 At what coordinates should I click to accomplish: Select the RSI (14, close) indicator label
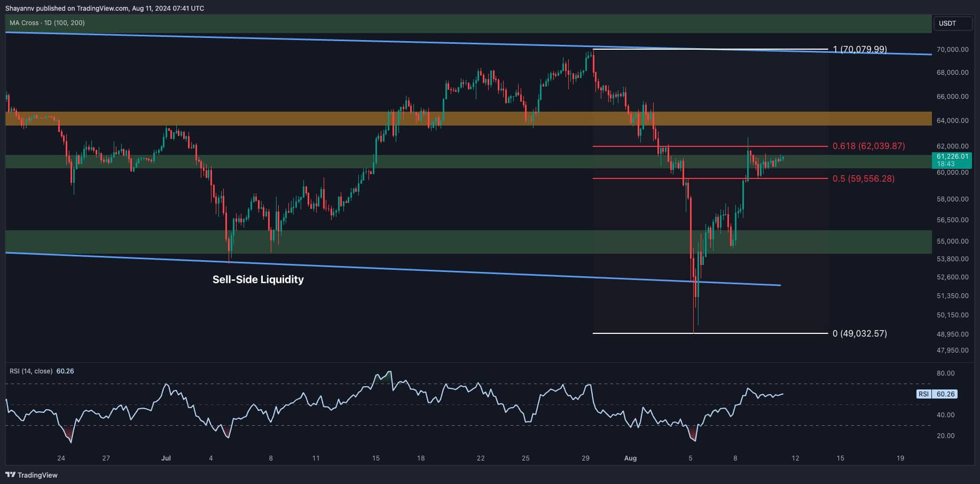(31, 371)
